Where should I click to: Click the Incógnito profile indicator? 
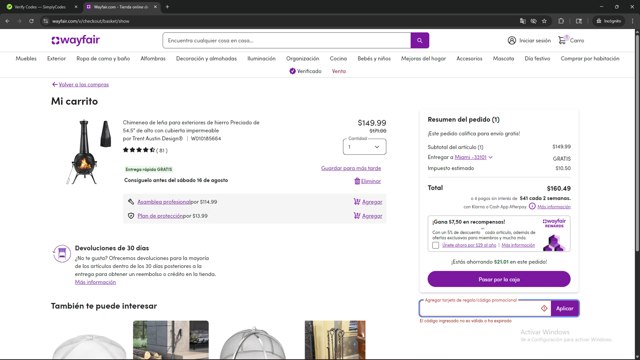(x=609, y=21)
